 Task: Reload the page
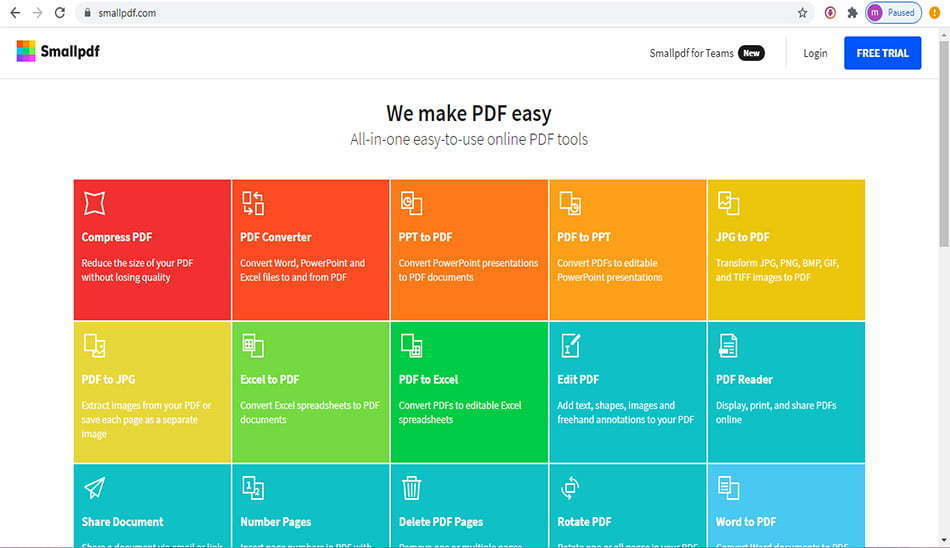59,13
